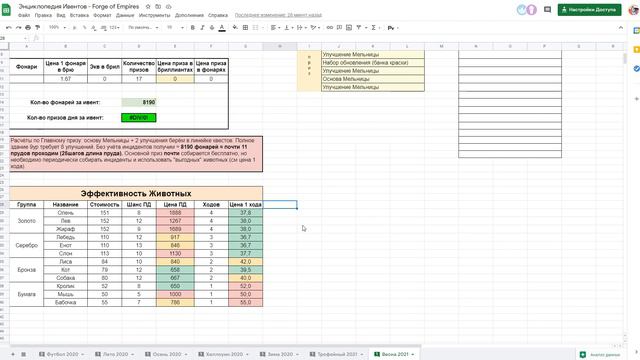
Task: Open borders tool
Action: pos(245,28)
